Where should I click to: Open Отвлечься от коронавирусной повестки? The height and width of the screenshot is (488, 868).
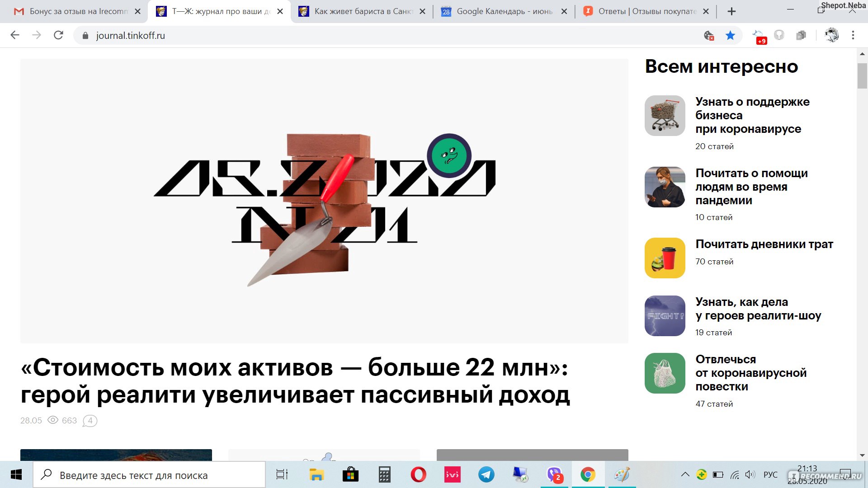click(x=751, y=373)
